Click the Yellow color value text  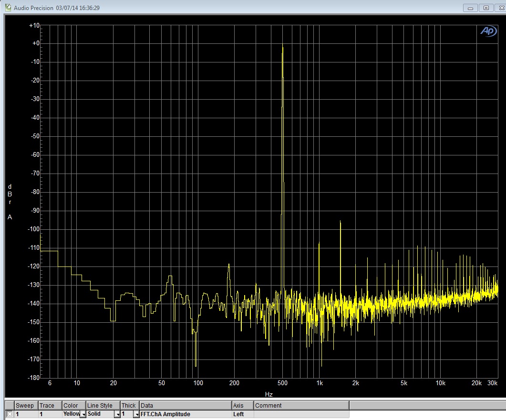(x=72, y=414)
